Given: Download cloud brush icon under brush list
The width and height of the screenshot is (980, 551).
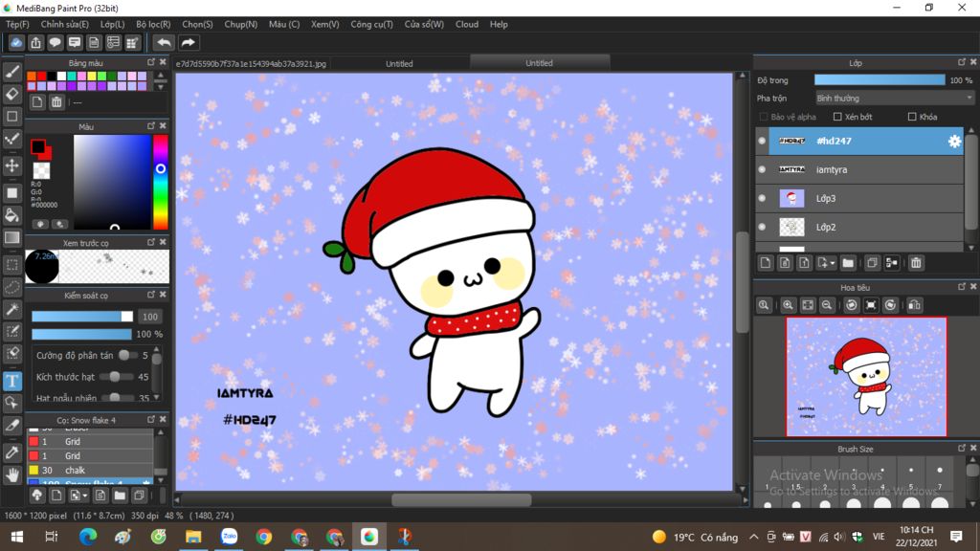Looking at the screenshot, I should [x=37, y=496].
